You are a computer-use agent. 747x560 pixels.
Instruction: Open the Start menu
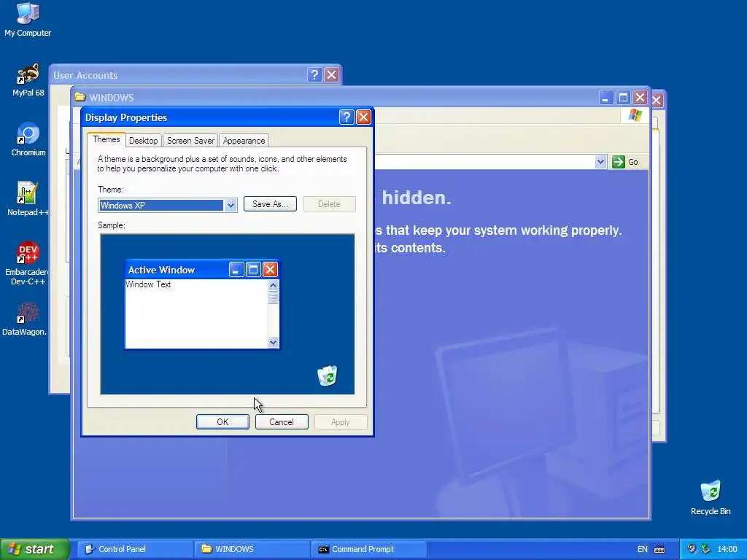point(34,549)
